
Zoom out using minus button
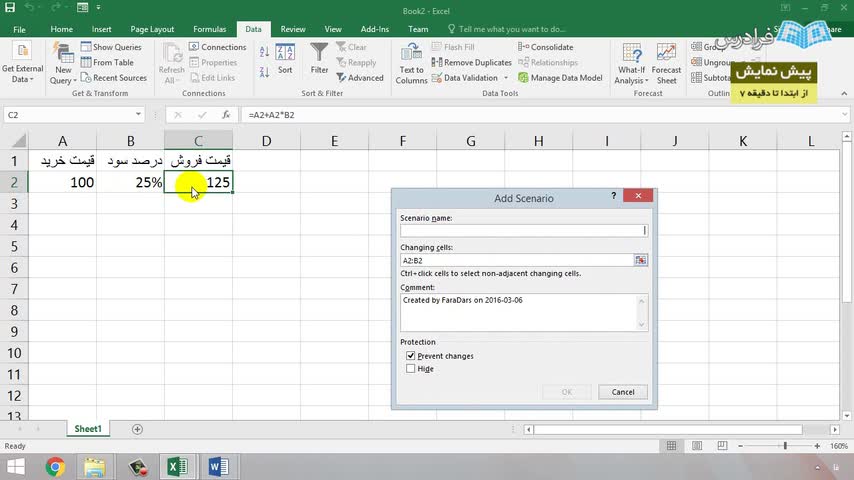point(741,446)
